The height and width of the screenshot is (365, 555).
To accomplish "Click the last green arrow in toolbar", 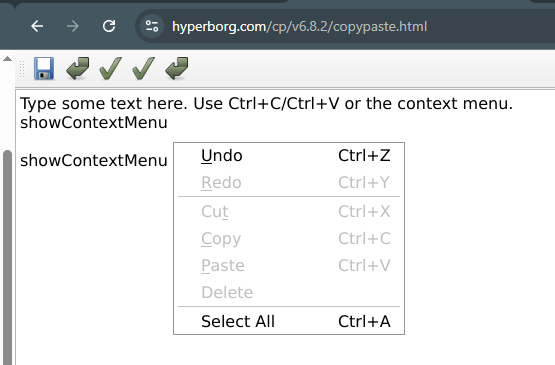I will (177, 68).
